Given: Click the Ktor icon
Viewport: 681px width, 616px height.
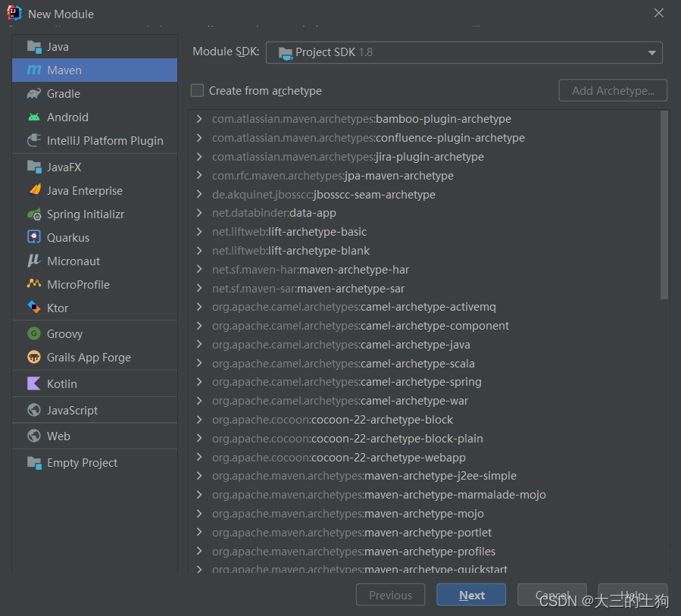Looking at the screenshot, I should [34, 308].
